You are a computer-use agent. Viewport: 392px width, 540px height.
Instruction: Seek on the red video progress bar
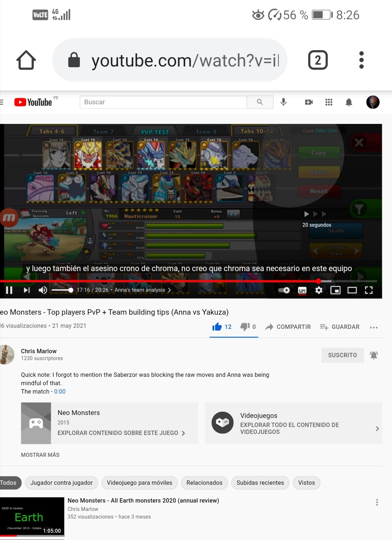[189, 281]
